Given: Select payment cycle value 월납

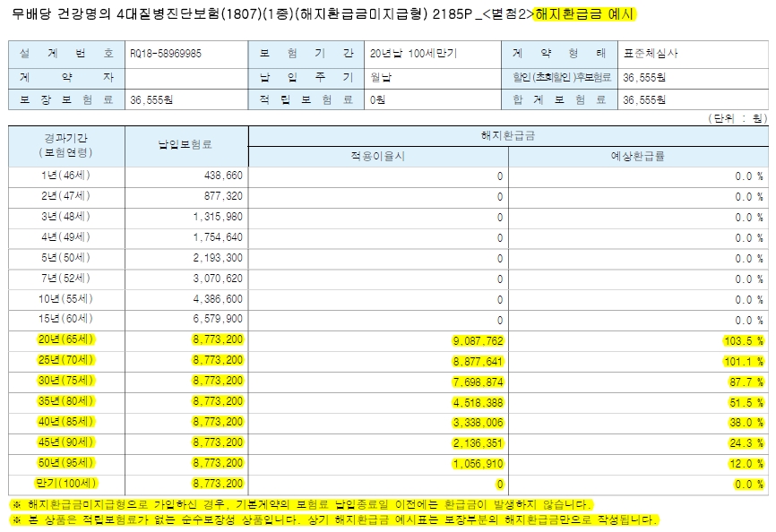Looking at the screenshot, I should click(x=380, y=77).
